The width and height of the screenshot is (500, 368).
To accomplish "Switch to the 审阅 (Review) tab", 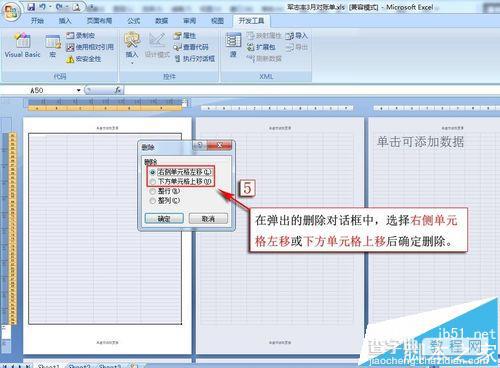I will tap(189, 21).
